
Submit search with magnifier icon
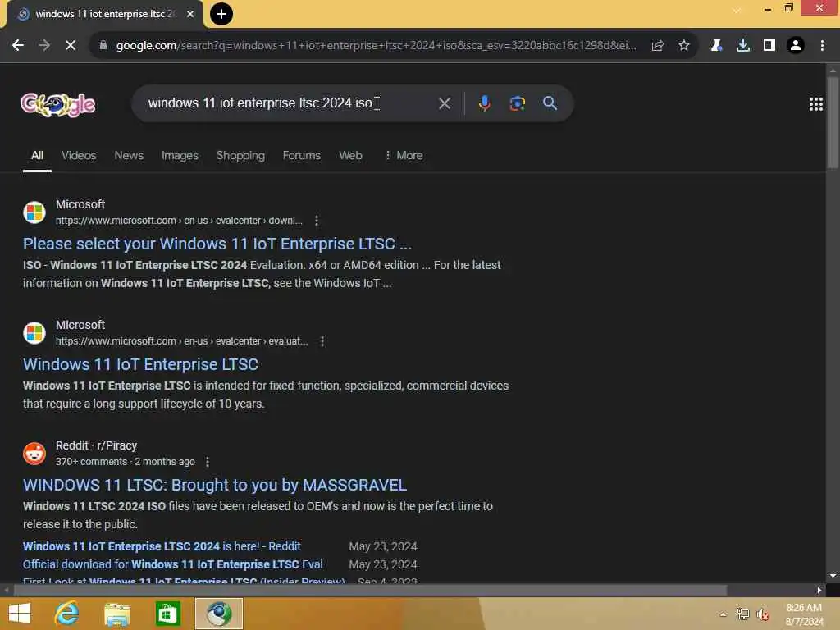pos(550,103)
